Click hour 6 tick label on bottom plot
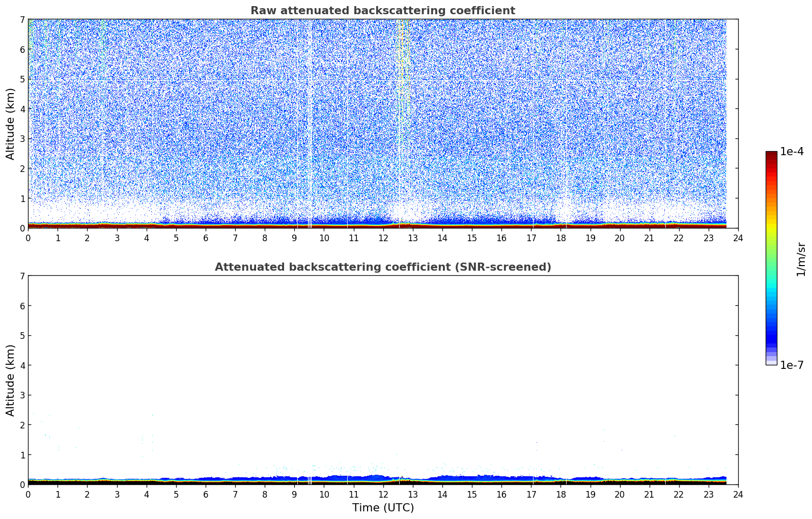Screen dimensions: 812x519 [x=206, y=494]
